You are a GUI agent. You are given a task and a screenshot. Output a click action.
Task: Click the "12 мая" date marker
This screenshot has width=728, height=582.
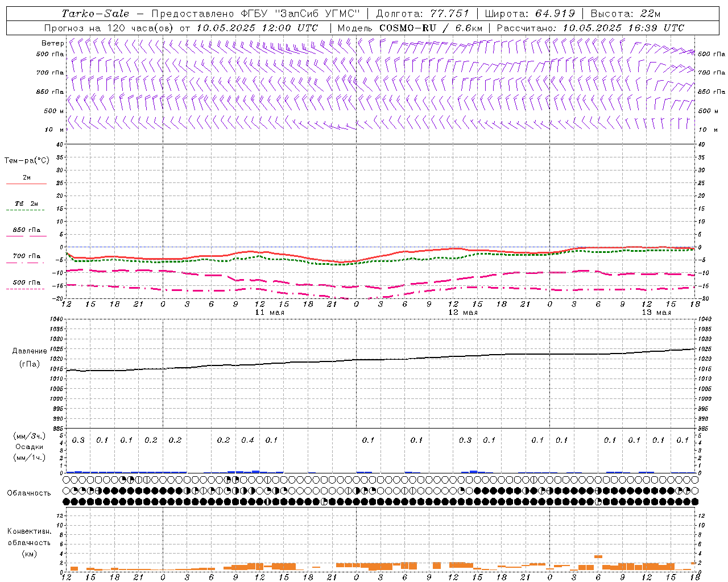click(463, 313)
